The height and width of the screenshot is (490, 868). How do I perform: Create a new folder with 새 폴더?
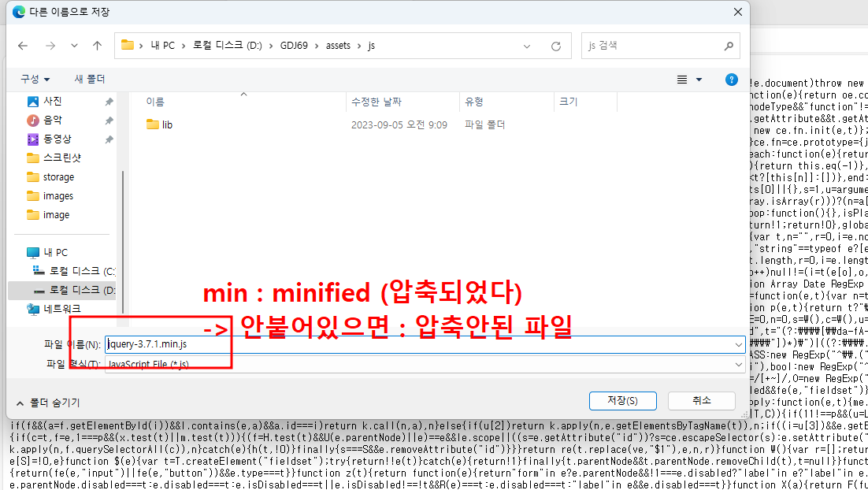(x=90, y=80)
